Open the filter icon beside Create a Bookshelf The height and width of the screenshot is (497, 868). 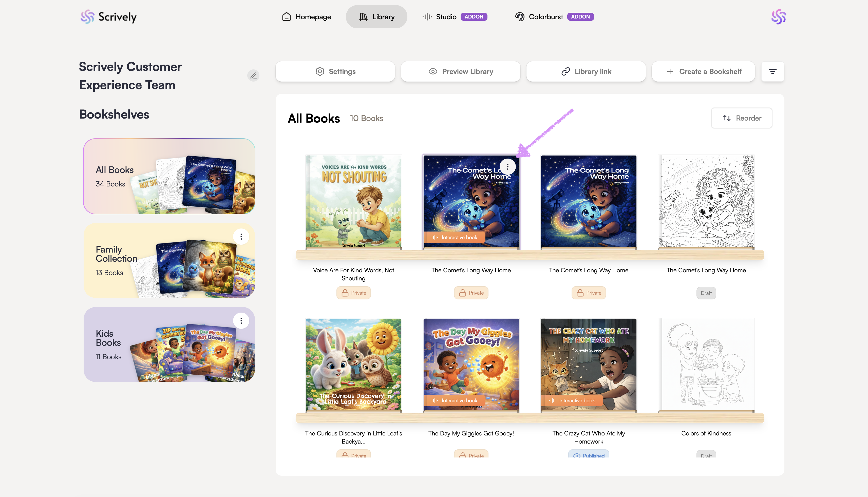tap(772, 71)
